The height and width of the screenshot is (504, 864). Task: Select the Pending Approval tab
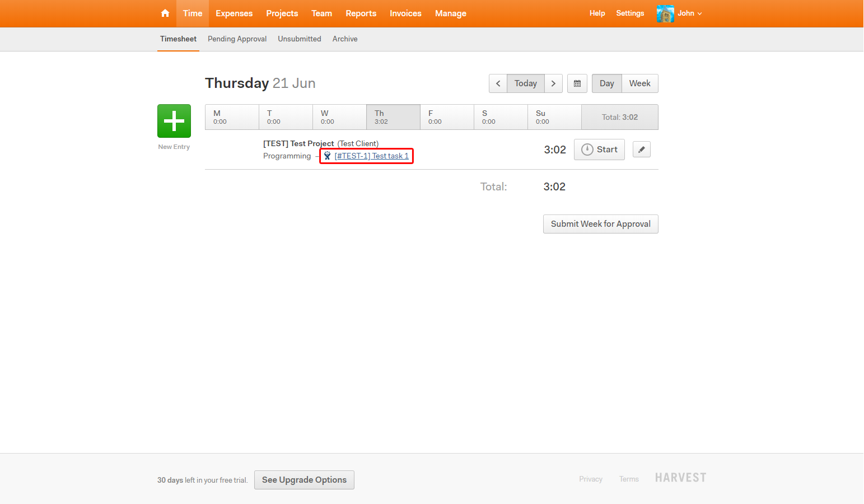[x=237, y=39]
